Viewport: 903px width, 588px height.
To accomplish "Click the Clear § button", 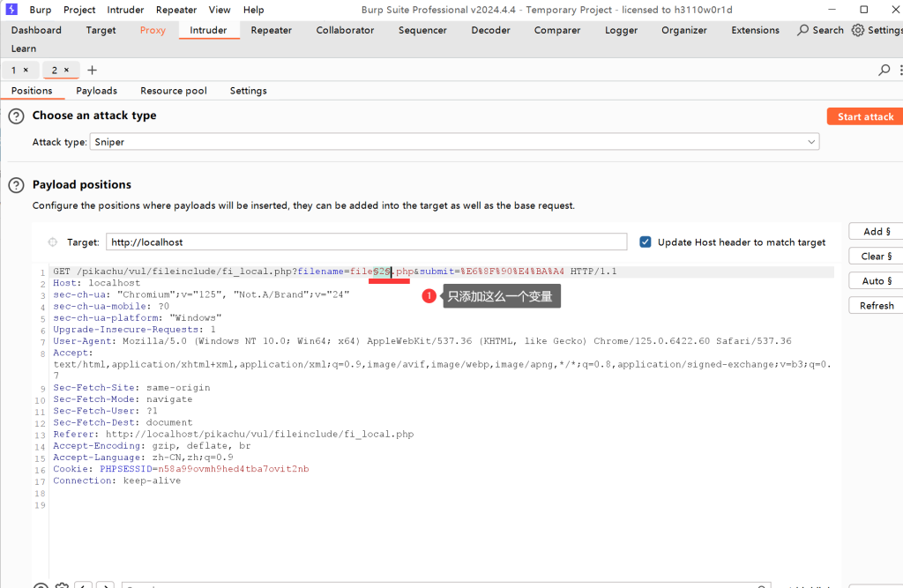I will [x=876, y=256].
